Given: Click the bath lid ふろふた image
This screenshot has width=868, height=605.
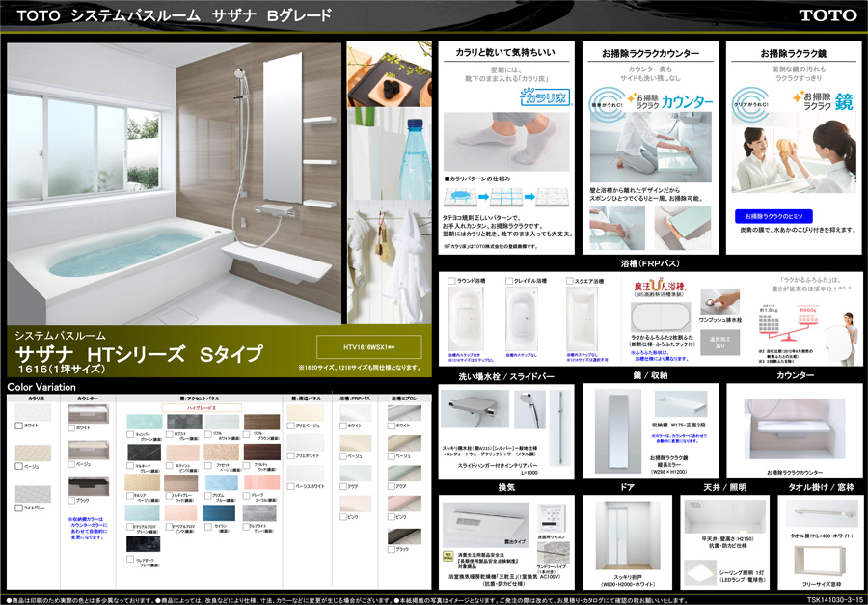Looking at the screenshot, I should click(x=661, y=317).
